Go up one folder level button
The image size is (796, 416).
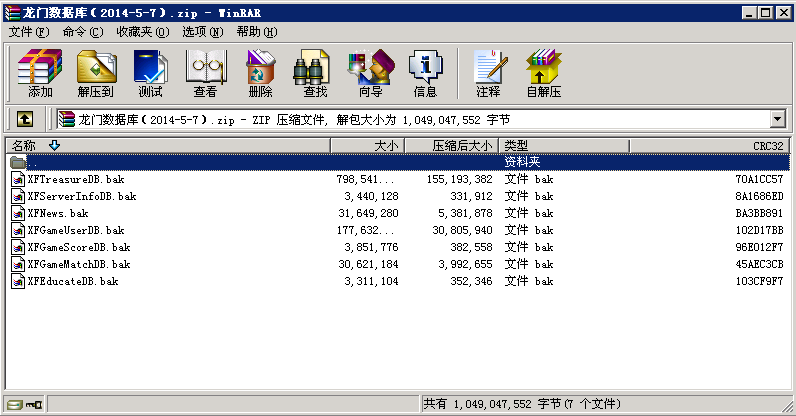pyautogui.click(x=25, y=119)
